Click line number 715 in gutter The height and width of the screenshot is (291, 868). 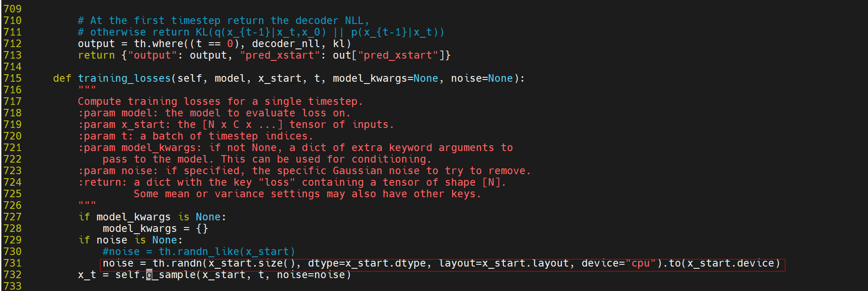[x=12, y=78]
